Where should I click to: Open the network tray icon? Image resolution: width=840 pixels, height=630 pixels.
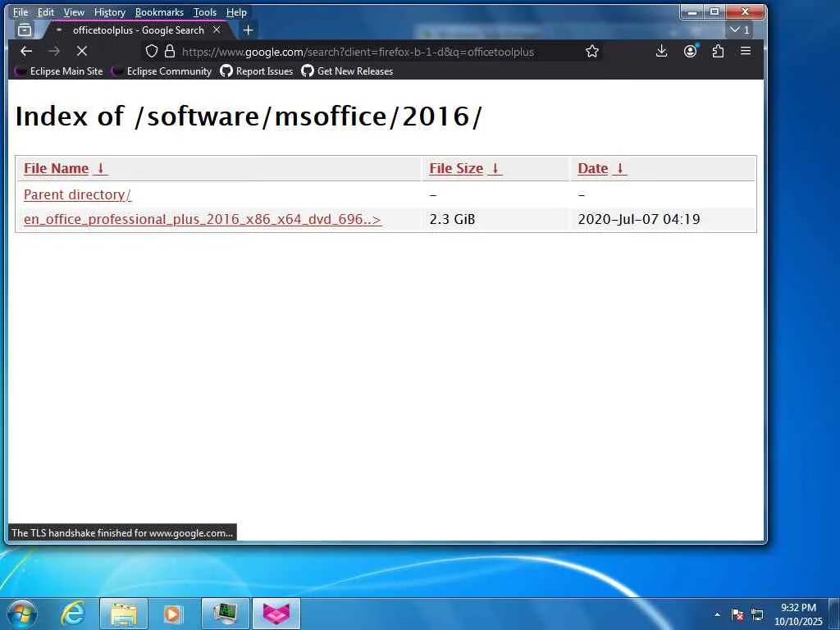757,614
